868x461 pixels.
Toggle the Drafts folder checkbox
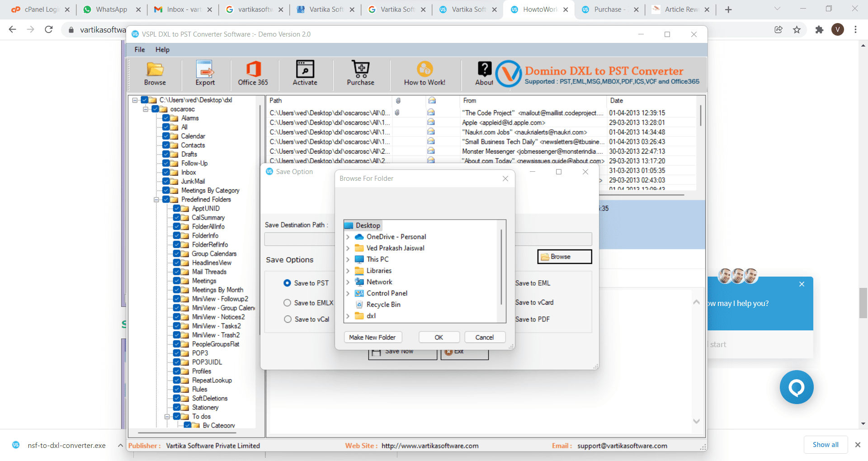[x=166, y=154]
